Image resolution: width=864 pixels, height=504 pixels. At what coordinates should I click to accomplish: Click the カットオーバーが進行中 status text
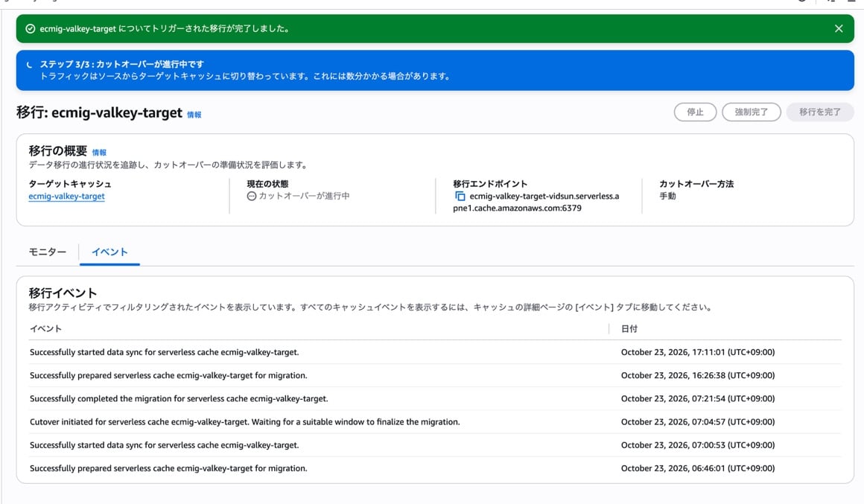pos(304,196)
